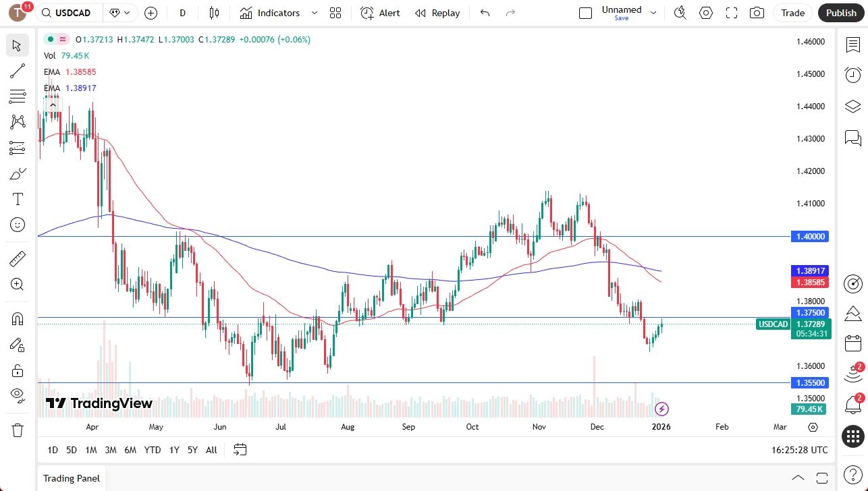868x491 pixels.
Task: Open the chart interval D selector
Action: (183, 13)
